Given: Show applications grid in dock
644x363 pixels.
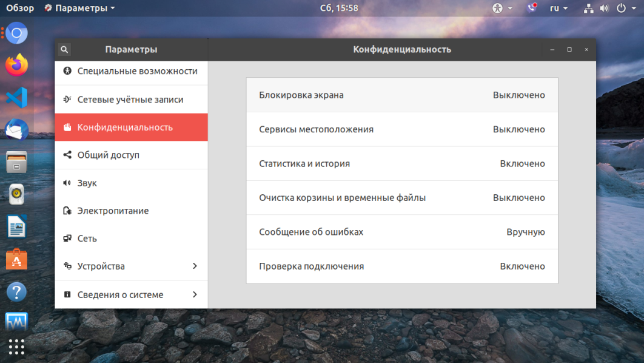Looking at the screenshot, I should (x=16, y=347).
